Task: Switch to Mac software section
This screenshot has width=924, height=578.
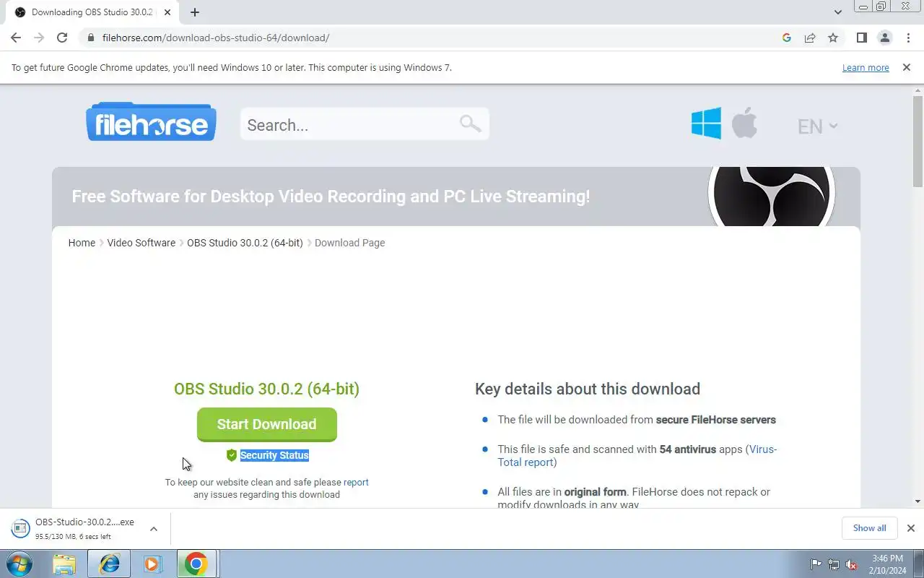Action: click(x=744, y=123)
